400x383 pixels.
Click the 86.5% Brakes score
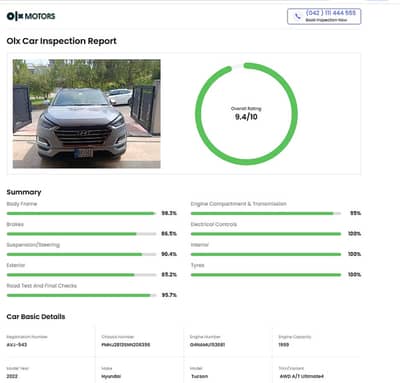[x=169, y=234]
